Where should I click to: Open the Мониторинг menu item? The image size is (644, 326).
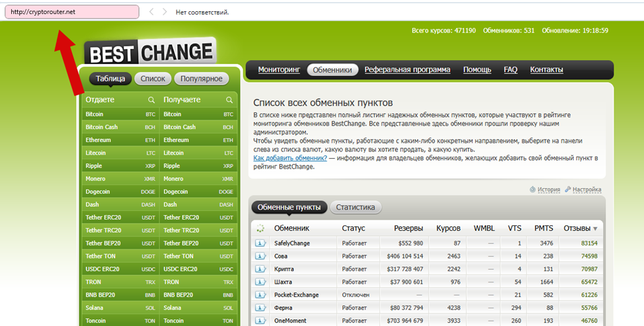279,70
